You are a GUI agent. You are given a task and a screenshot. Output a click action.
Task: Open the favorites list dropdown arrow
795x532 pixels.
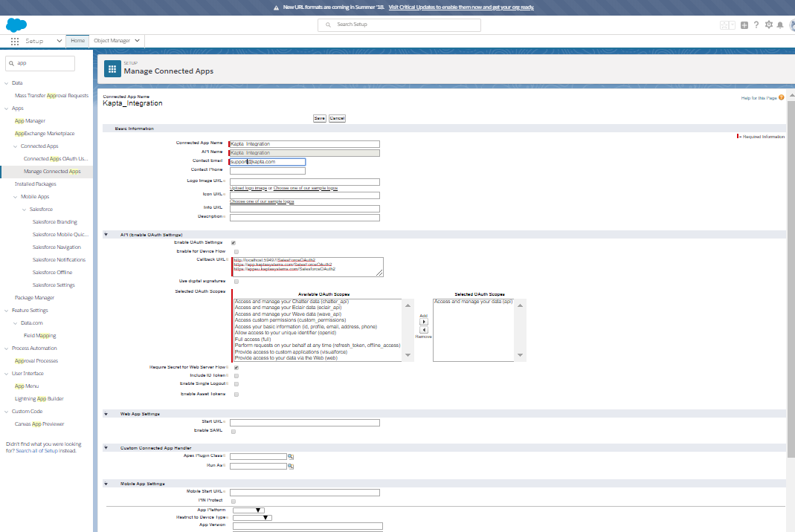[732, 25]
